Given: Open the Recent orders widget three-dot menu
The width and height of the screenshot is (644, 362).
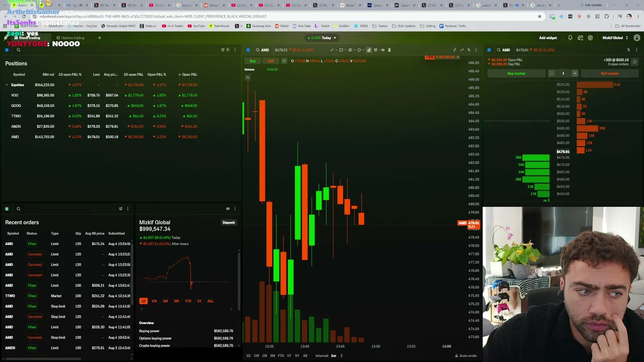Looking at the screenshot, I should (128, 209).
